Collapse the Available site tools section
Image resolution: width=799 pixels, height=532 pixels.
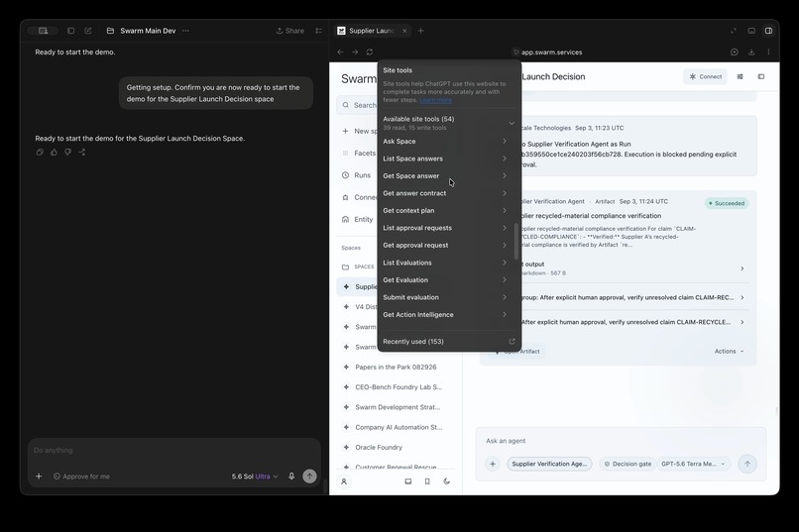coord(512,123)
